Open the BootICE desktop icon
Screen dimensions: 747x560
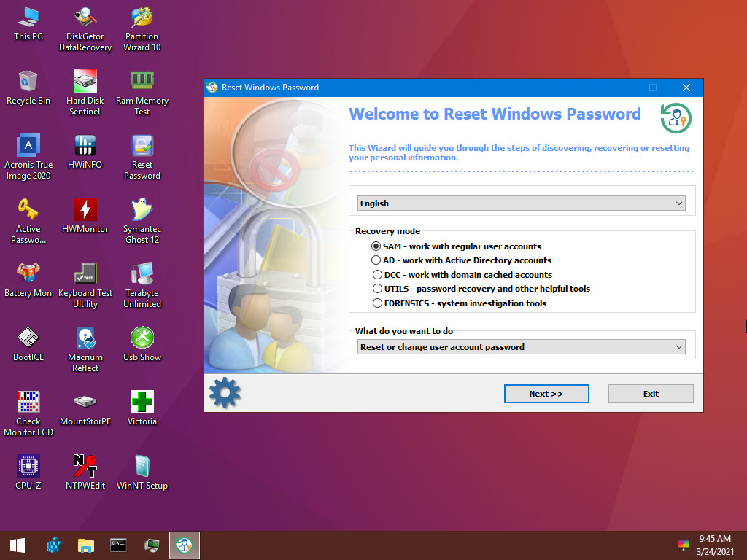pos(28,344)
